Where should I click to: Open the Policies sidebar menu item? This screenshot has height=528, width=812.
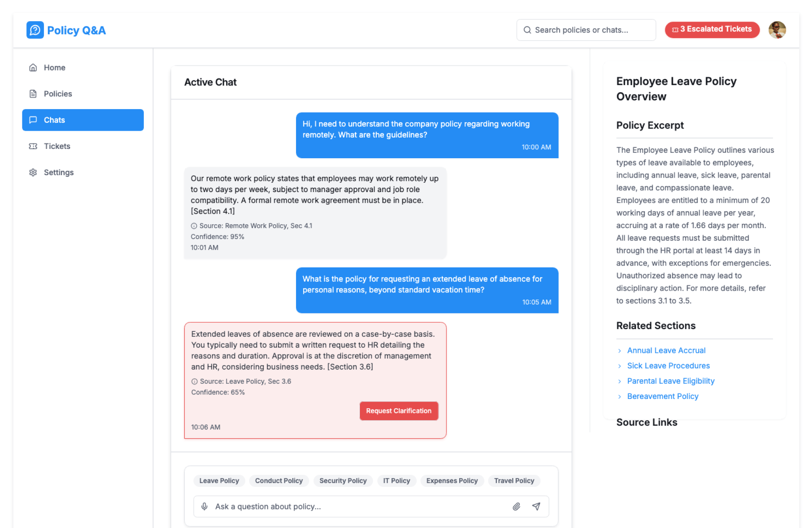pos(58,94)
